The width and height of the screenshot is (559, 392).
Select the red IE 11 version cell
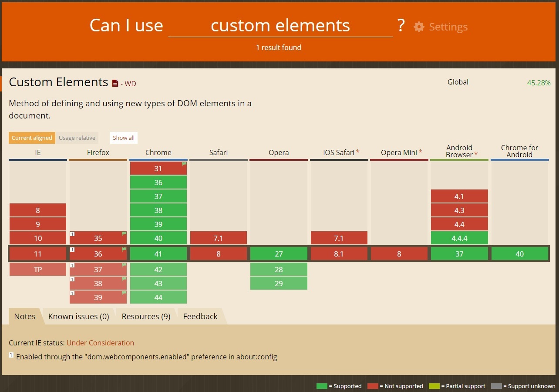coord(38,254)
